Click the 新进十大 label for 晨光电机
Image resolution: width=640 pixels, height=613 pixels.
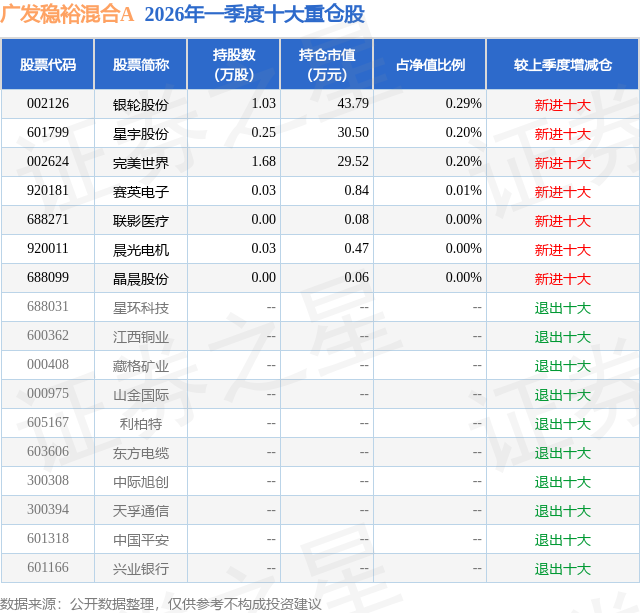point(563,250)
